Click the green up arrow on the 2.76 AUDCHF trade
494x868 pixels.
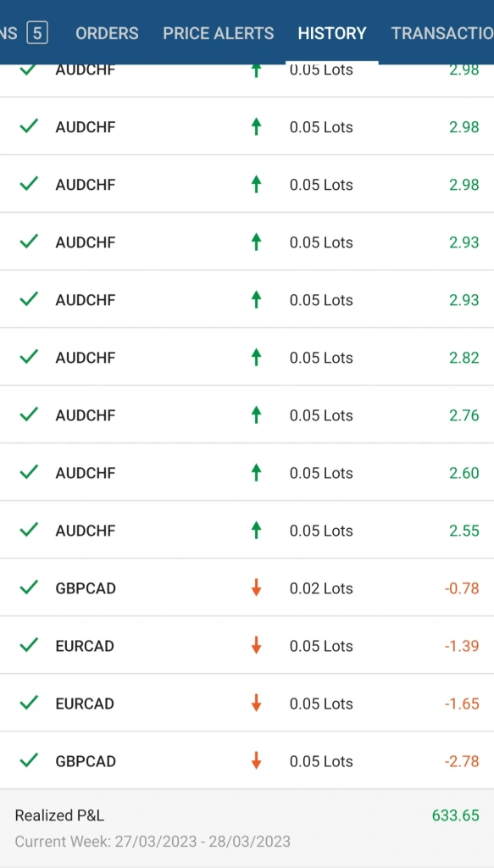pos(256,415)
